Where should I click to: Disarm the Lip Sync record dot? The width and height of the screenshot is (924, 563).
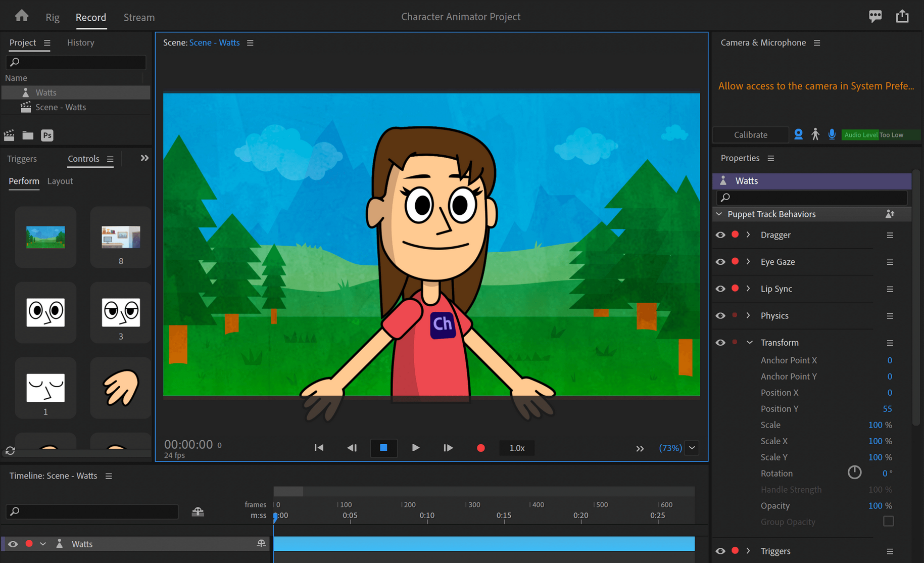point(735,288)
